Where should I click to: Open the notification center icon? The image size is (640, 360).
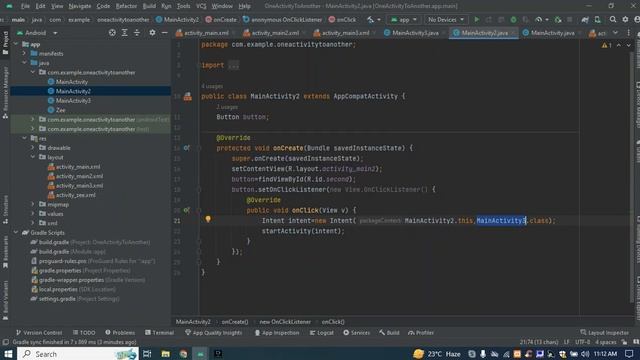click(629, 354)
